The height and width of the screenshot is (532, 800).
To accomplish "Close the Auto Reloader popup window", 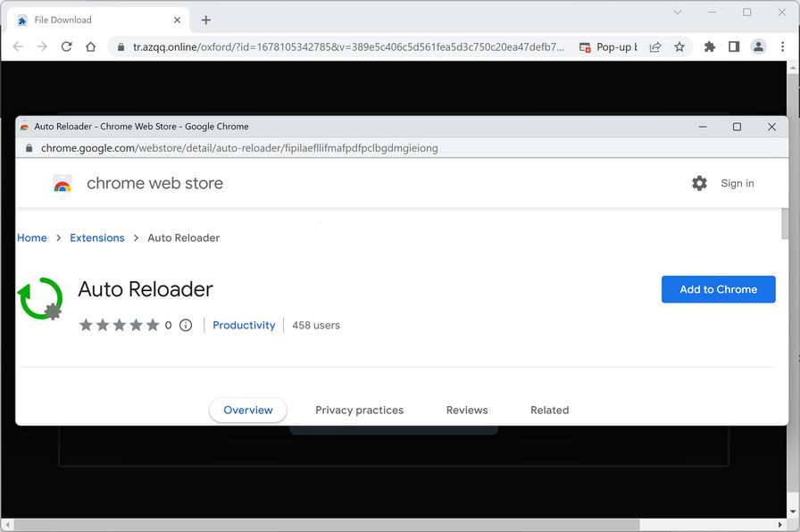I will (x=771, y=127).
